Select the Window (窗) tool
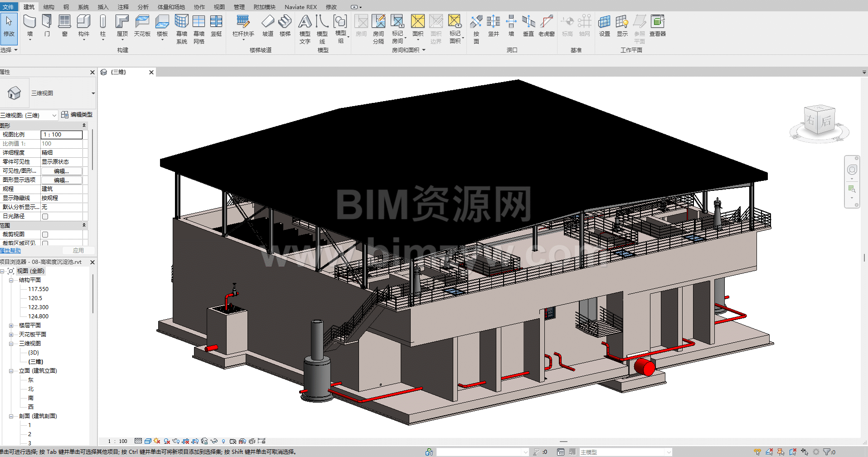This screenshot has width=868, height=457. pos(65,26)
